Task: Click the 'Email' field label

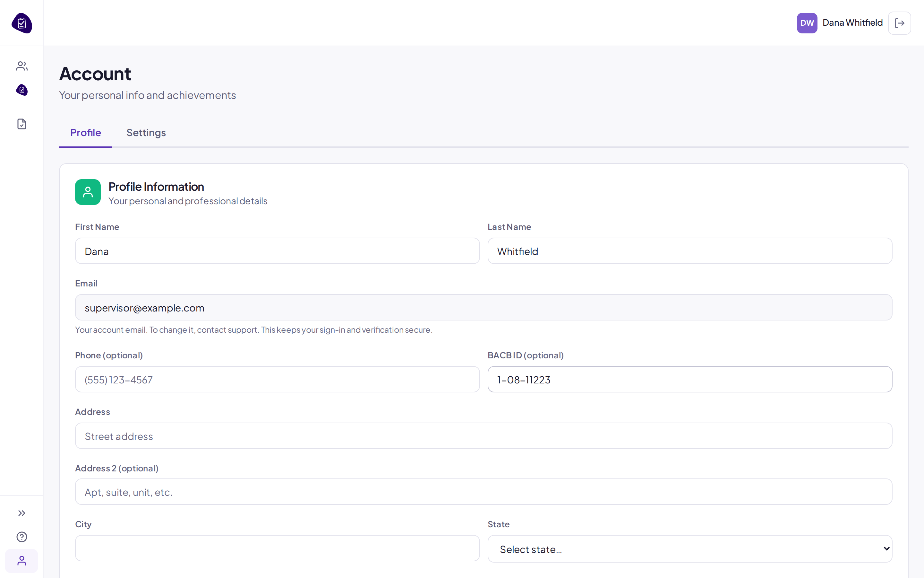Action: click(86, 283)
